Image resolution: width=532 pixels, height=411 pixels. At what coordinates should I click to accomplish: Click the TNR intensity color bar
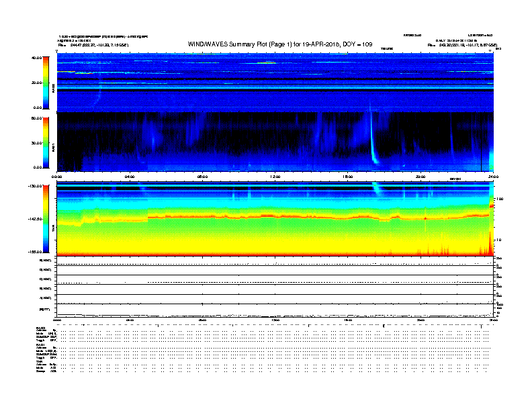click(46, 219)
